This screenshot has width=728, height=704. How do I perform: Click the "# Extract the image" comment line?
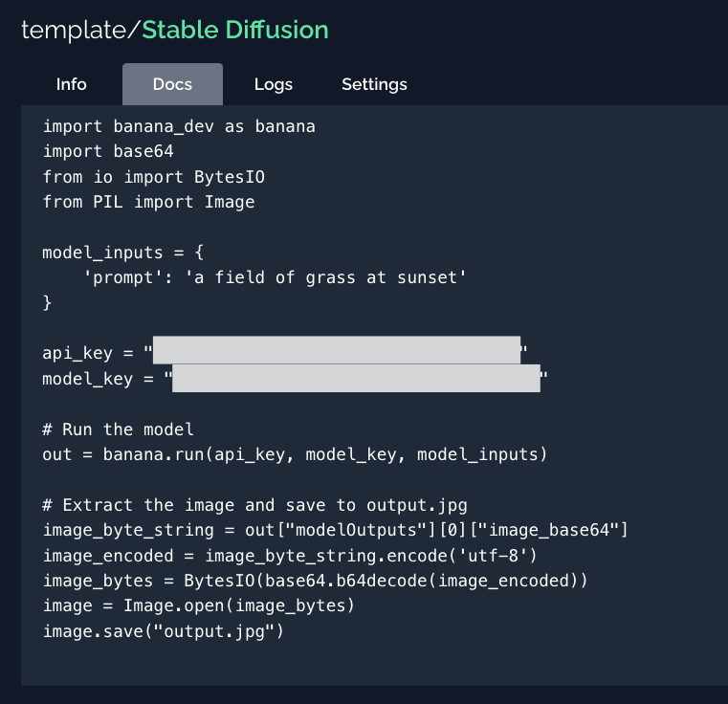point(254,505)
